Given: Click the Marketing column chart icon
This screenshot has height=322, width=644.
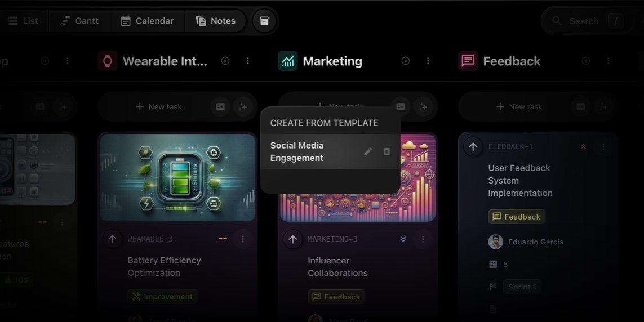Looking at the screenshot, I should [288, 61].
